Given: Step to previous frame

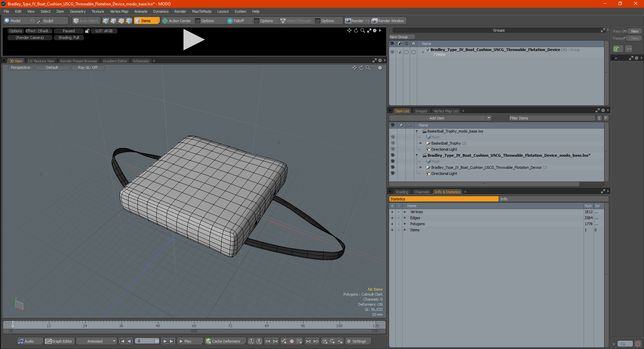Looking at the screenshot, I should coord(130,341).
